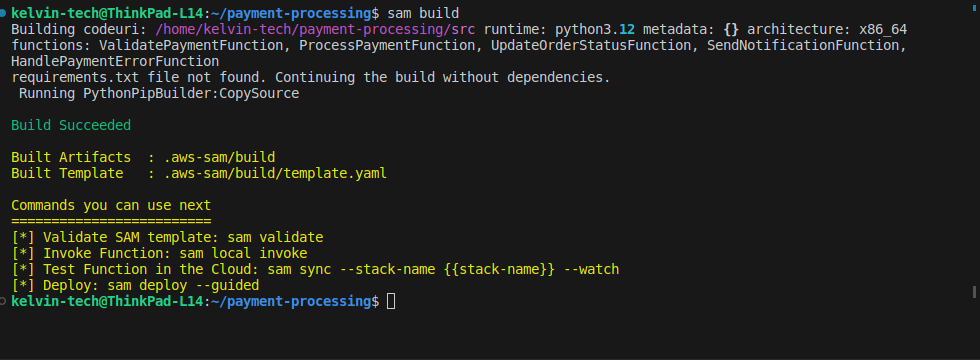Screen dimensions: 980x360
Task: Click the .aws-sam/build/template.yaml path
Action: 275,173
